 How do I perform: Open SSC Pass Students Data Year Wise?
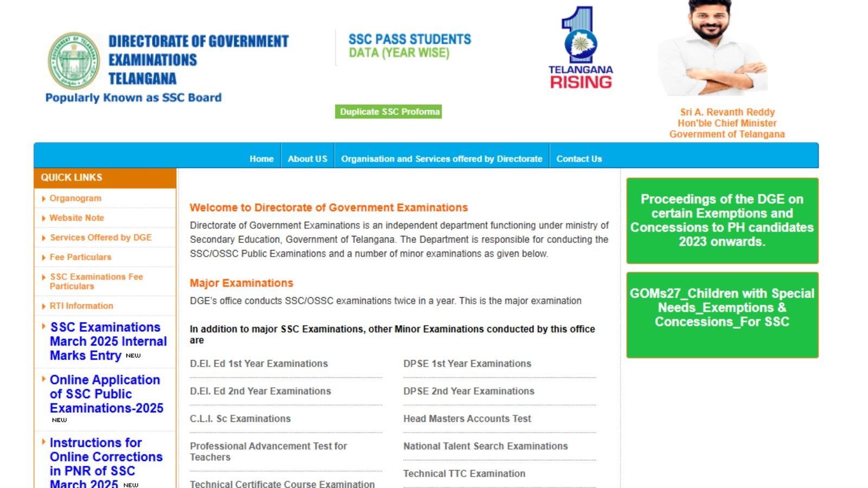pos(409,46)
